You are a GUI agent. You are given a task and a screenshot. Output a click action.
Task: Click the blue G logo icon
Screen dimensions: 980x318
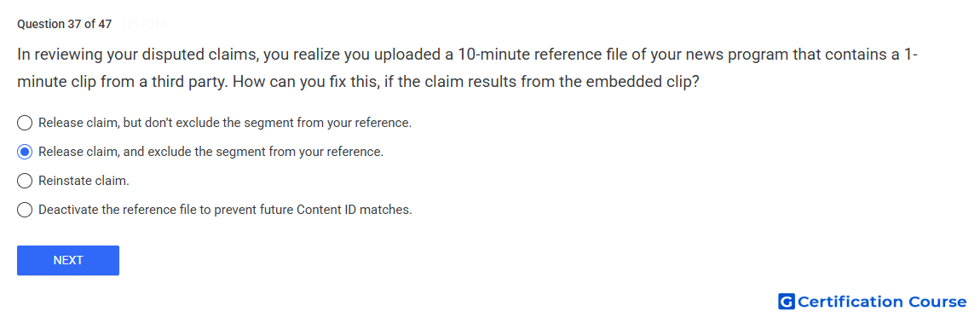pyautogui.click(x=787, y=302)
